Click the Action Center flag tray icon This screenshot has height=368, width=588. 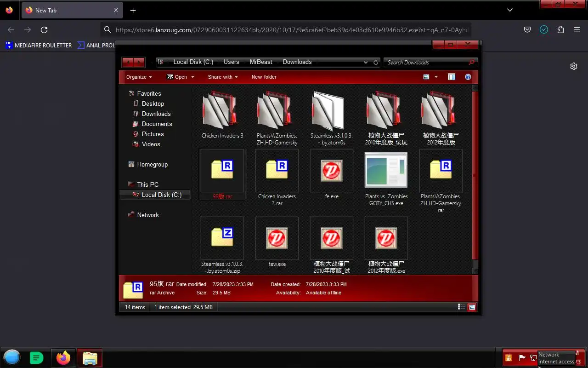[522, 357]
